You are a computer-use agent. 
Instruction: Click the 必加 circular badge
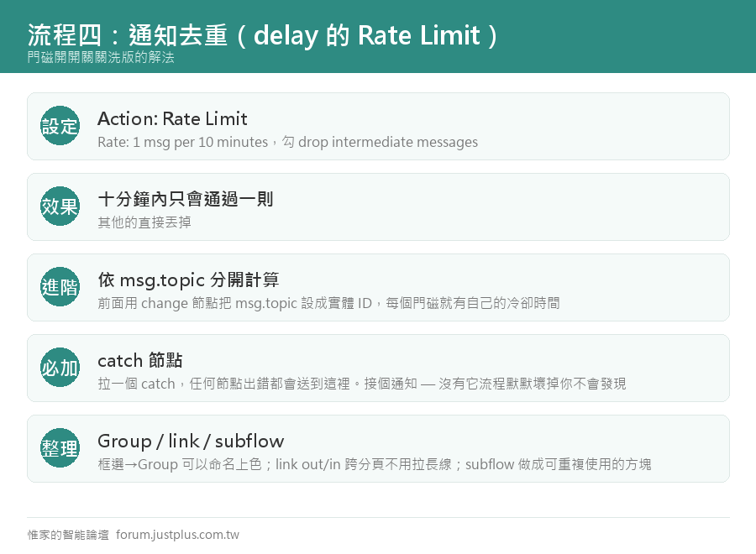(x=60, y=367)
